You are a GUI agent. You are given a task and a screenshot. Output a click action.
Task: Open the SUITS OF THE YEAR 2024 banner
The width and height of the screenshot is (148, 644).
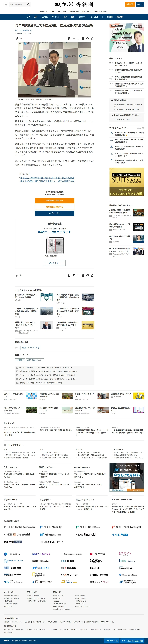coord(127,182)
